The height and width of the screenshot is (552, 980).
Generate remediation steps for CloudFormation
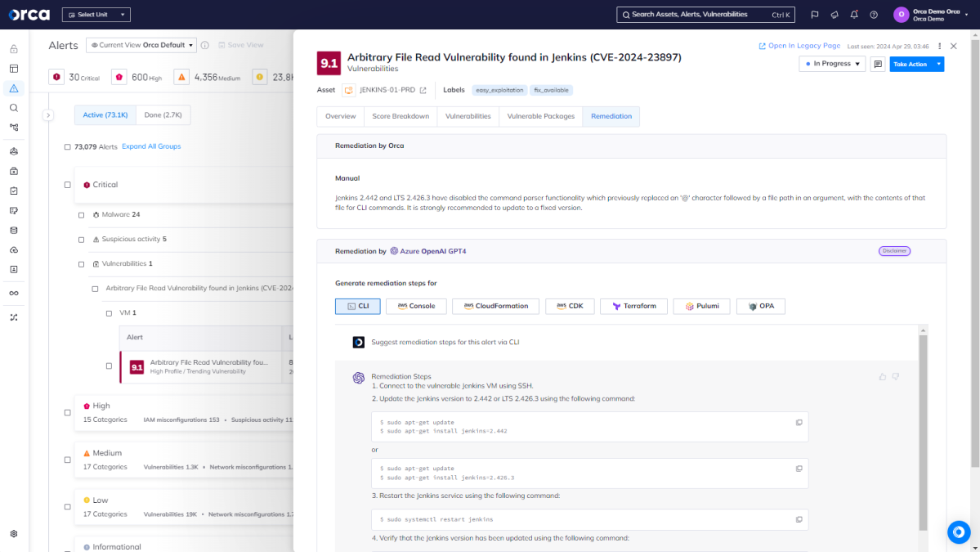point(495,307)
